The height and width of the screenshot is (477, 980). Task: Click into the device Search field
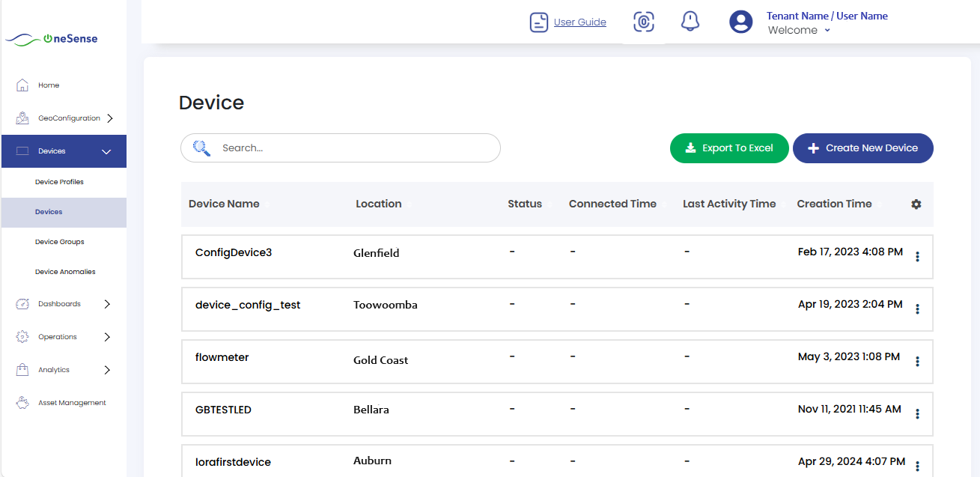coord(352,148)
